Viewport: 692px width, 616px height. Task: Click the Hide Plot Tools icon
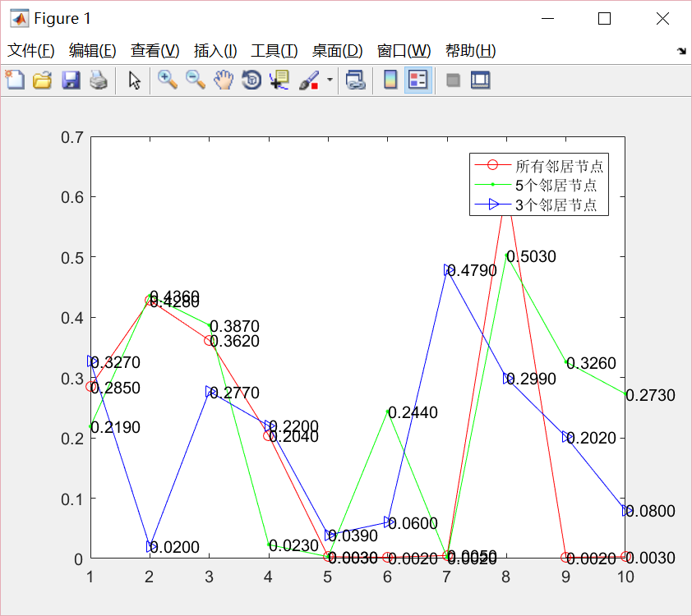click(x=453, y=80)
